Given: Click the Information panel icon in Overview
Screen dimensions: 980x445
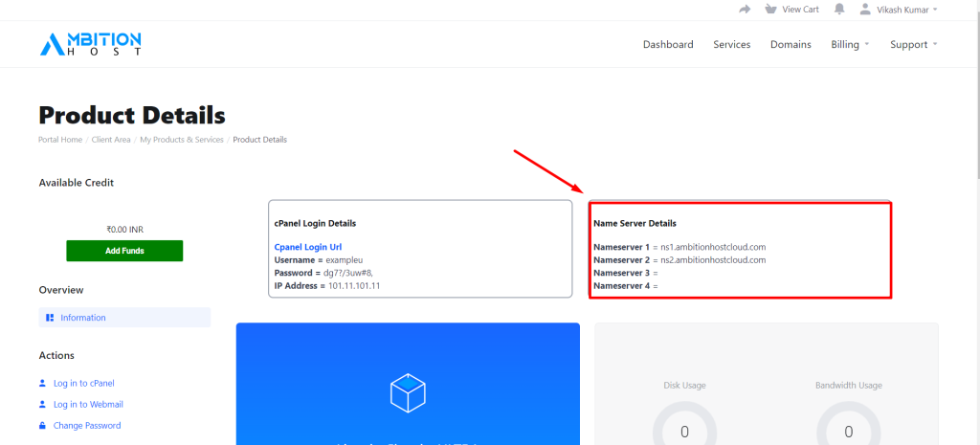Looking at the screenshot, I should (50, 318).
